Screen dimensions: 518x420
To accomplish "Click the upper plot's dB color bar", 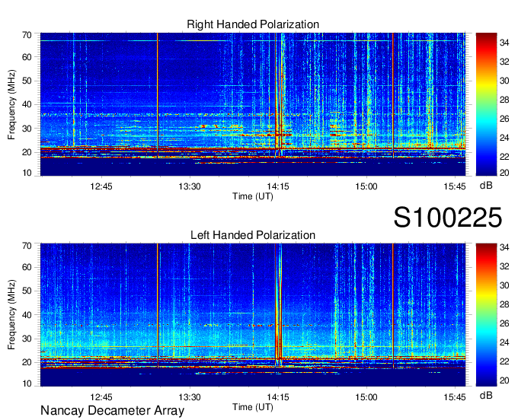I will coord(486,104).
